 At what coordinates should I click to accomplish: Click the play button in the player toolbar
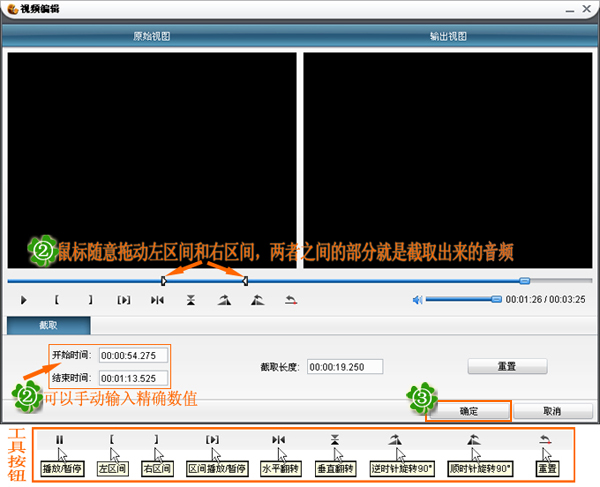pos(24,300)
